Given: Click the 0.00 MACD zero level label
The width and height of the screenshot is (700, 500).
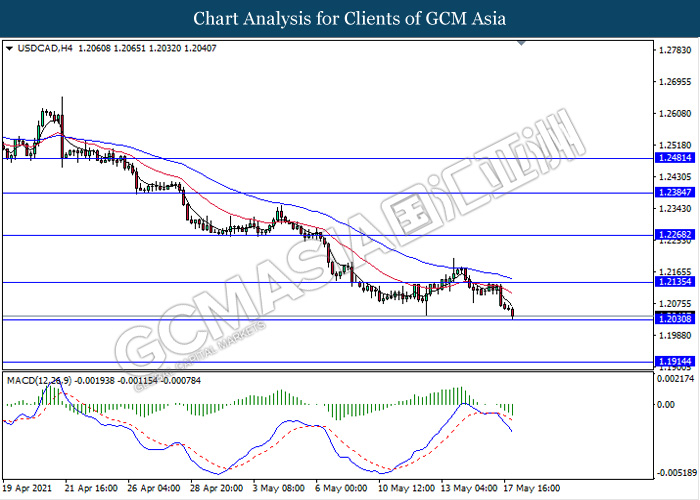Looking at the screenshot, I should click(666, 404).
